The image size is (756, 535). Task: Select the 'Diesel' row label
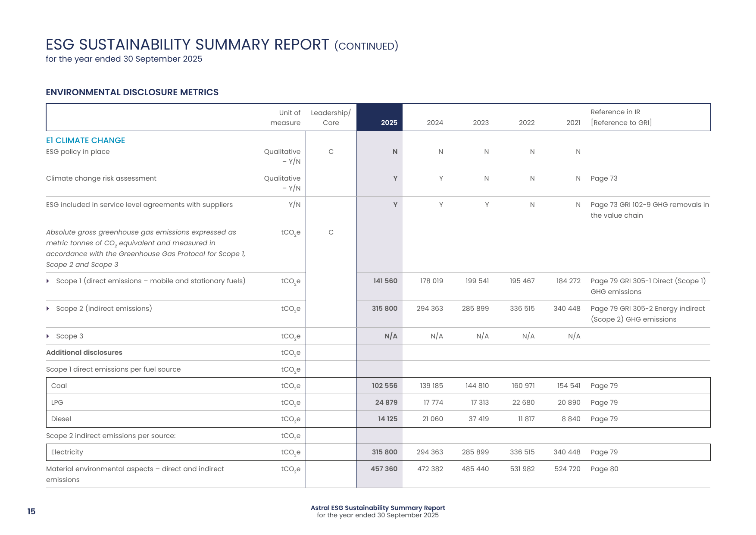pos(61,419)
